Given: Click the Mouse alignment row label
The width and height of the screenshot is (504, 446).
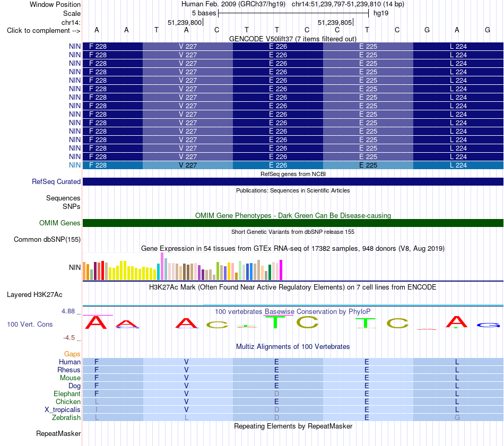Looking at the screenshot, I should 70,378.
